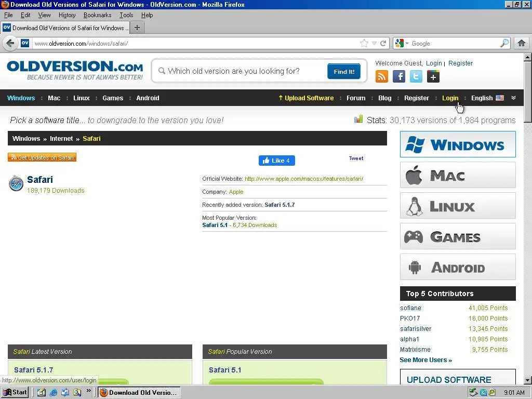Click the Outlook Express quick launch icon
The width and height of the screenshot is (532, 399).
coord(65,392)
